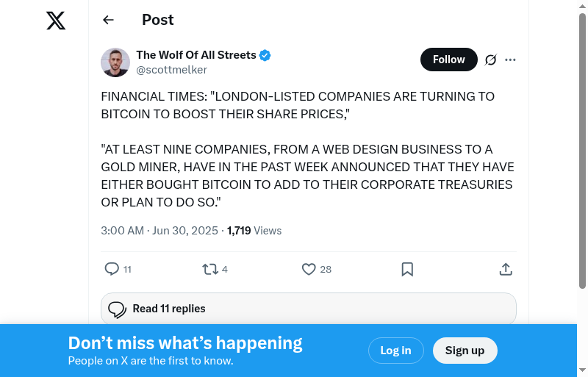
Task: Click the X logo icon
Action: tap(56, 21)
